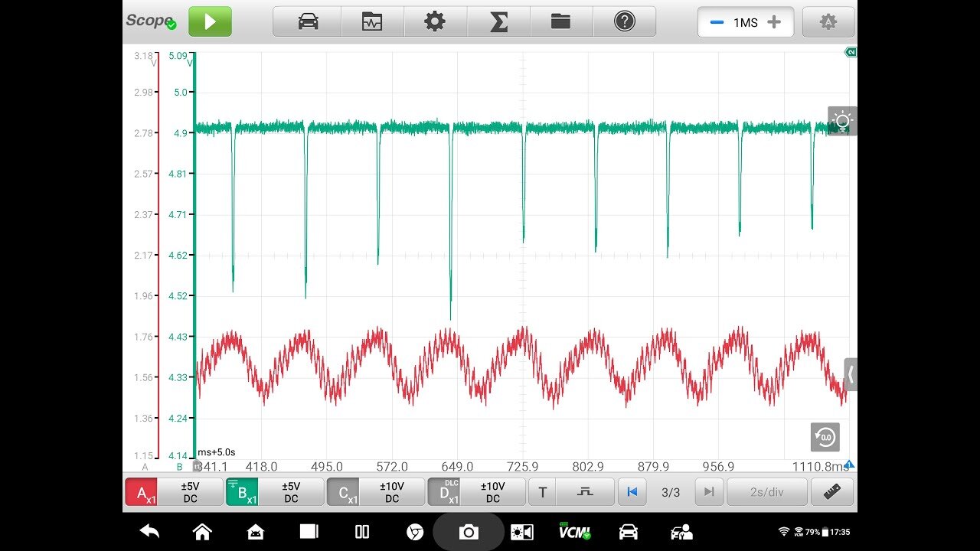Go to the first buffer frame

click(632, 492)
